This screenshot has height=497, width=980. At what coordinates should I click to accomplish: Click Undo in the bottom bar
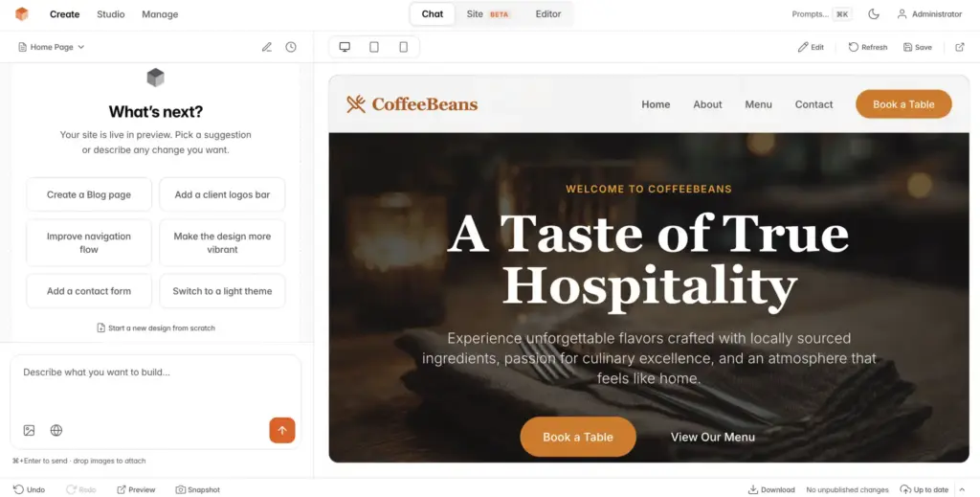pyautogui.click(x=29, y=489)
